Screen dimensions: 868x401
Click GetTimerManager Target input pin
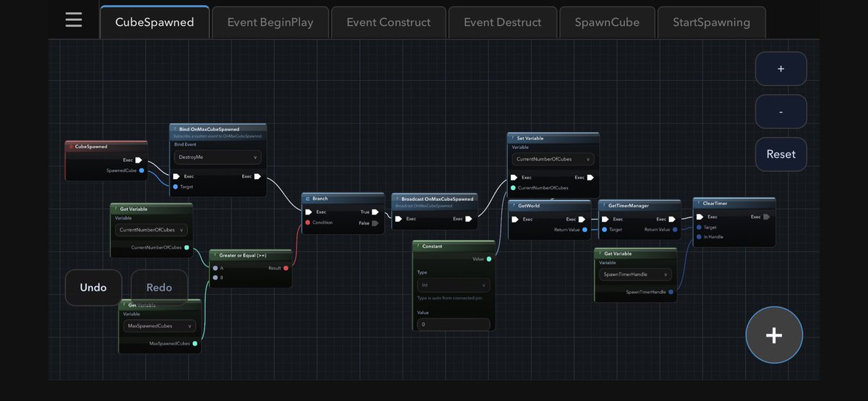[x=605, y=230]
